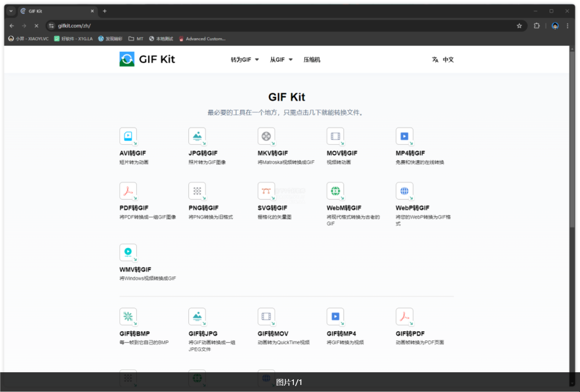
Task: Click the GIF转MP4 title link
Action: tap(341, 333)
